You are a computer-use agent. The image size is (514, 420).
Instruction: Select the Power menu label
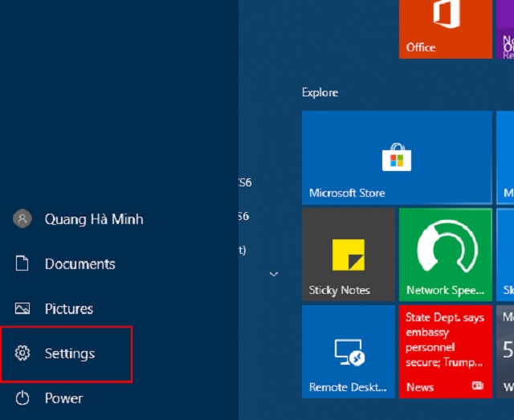(64, 398)
